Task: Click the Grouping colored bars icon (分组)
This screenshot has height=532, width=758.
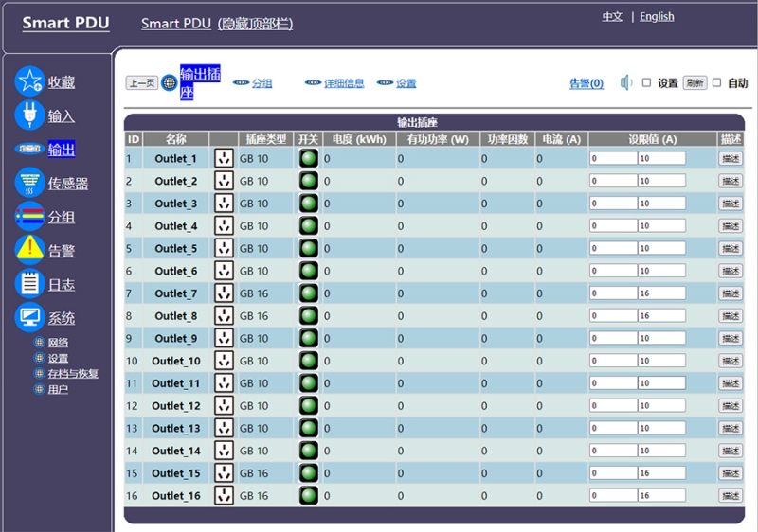Action: 29,216
